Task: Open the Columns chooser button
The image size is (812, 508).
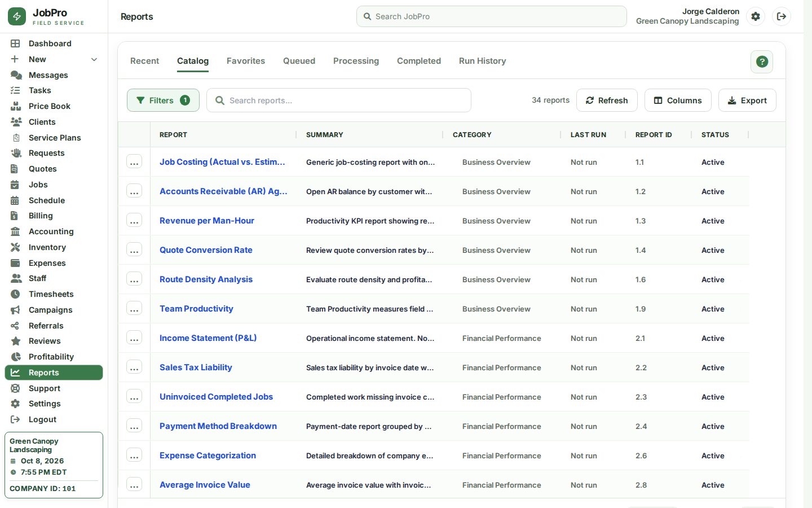Action: pyautogui.click(x=678, y=100)
